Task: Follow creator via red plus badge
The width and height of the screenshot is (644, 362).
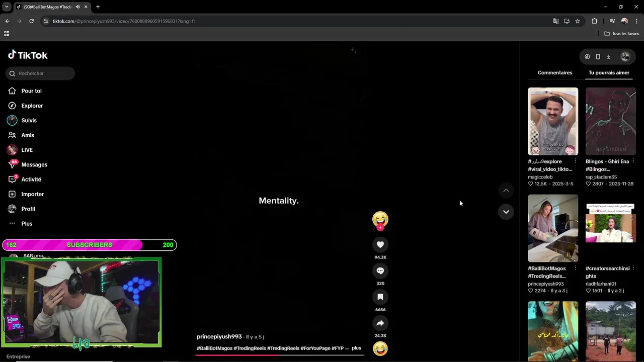Action: [x=380, y=227]
